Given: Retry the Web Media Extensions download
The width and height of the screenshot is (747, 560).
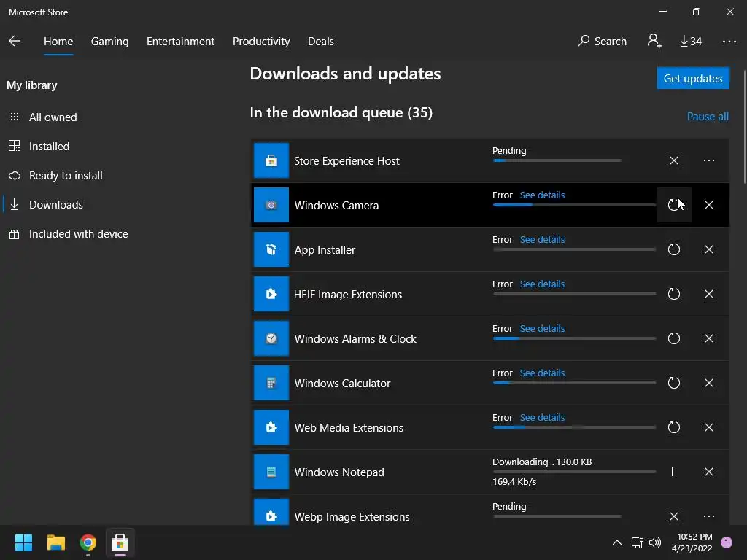Looking at the screenshot, I should [x=674, y=427].
